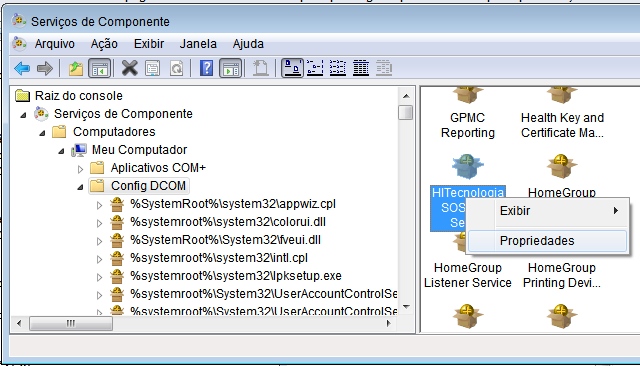Click the intl.cpl DCOM package icon
This screenshot has width=640, height=366.
click(117, 258)
